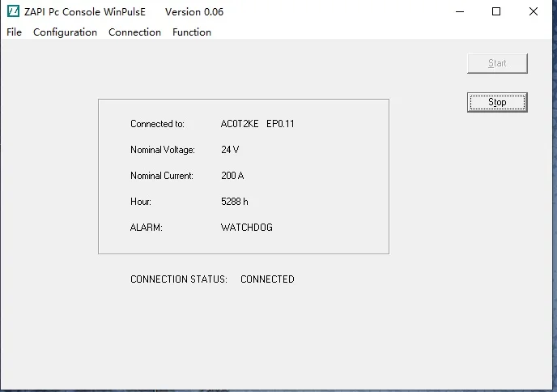
Task: Click the CONNECTED status text
Action: 267,279
